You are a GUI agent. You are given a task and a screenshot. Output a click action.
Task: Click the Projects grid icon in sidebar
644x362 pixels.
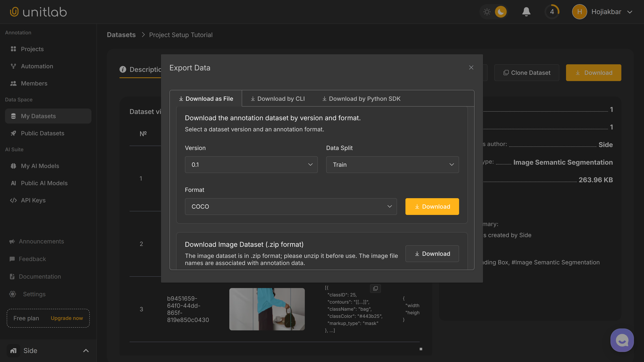click(x=13, y=49)
